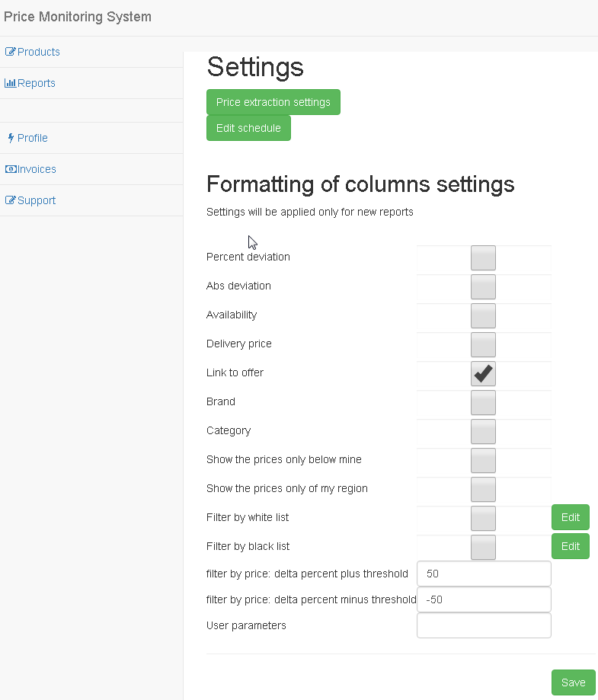The image size is (598, 700).
Task: Click the Invoices money icon
Action: [11, 169]
